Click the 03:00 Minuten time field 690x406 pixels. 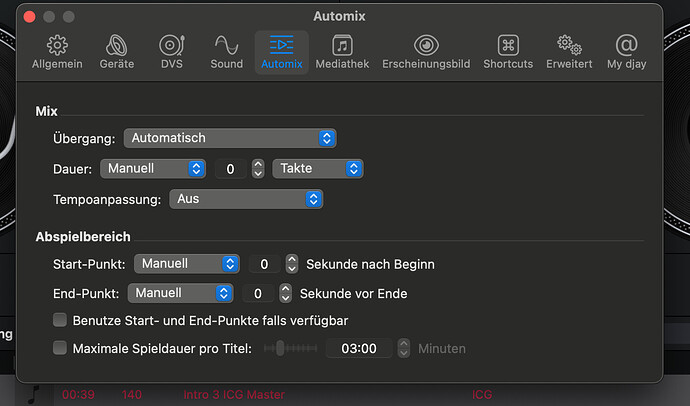359,348
